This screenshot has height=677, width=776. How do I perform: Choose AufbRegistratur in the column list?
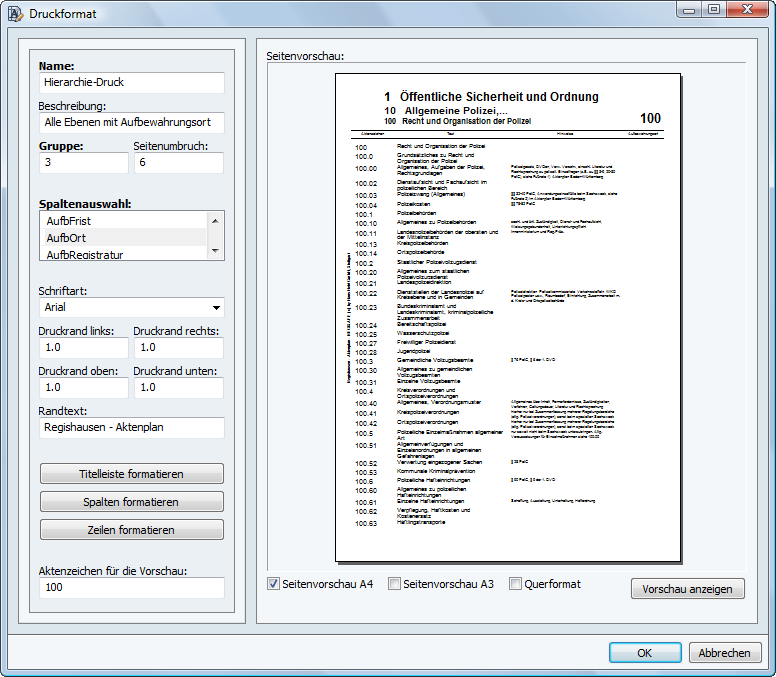point(122,254)
